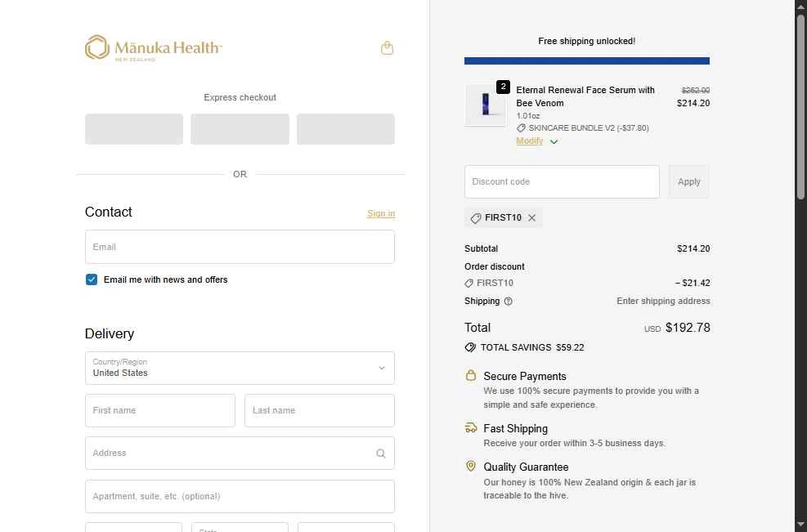
Task: Expand the Modify chevron under the product
Action: [x=554, y=141]
